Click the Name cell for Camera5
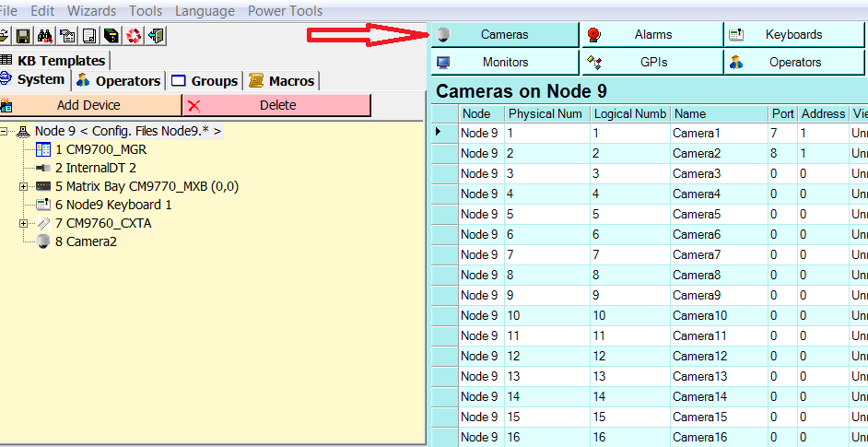Screen dimensions: 868x447 [x=719, y=214]
